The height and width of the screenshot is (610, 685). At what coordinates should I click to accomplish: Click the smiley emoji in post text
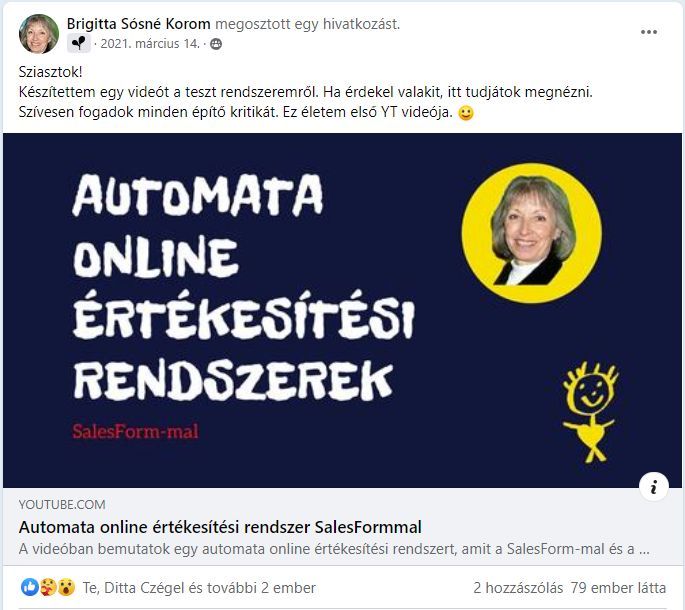[x=466, y=113]
